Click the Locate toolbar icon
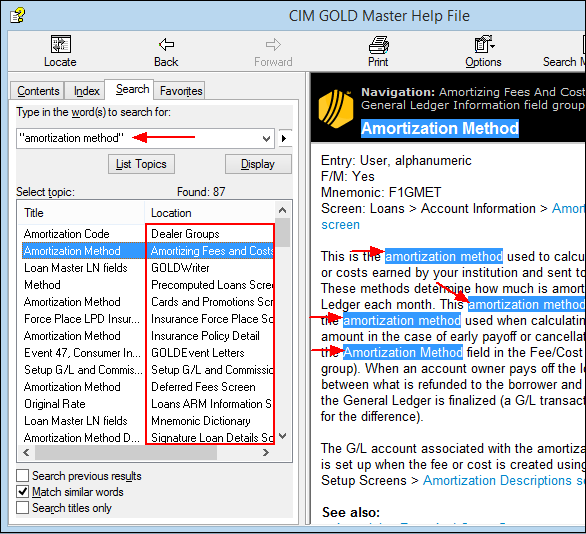 click(60, 51)
